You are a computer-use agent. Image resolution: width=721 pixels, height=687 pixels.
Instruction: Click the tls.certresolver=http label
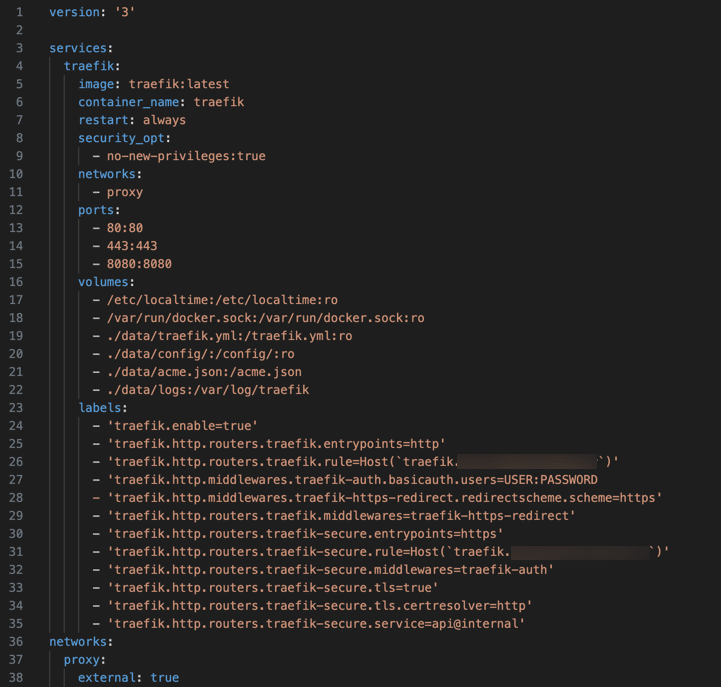(319, 605)
